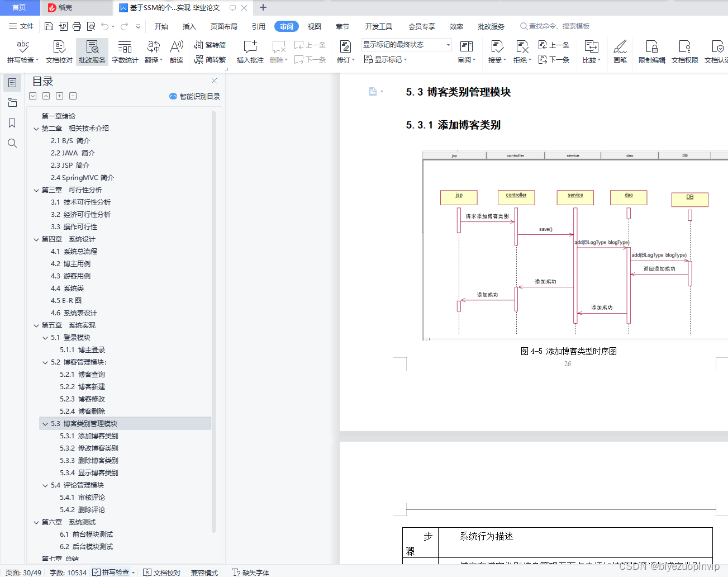
Task: Open the outline panel icon in sidebar
Action: 12,83
